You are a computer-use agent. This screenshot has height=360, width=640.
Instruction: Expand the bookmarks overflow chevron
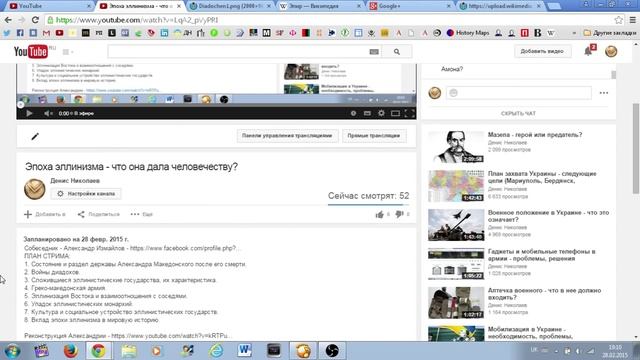[x=575, y=33]
